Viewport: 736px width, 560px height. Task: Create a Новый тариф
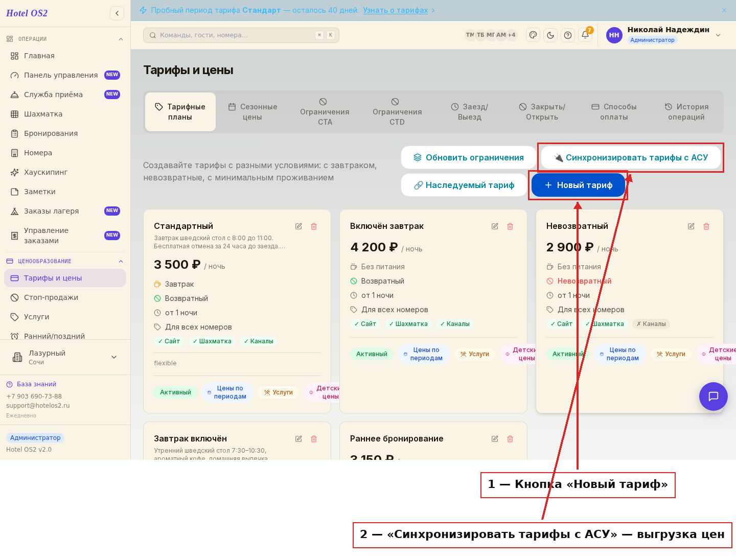pyautogui.click(x=579, y=185)
